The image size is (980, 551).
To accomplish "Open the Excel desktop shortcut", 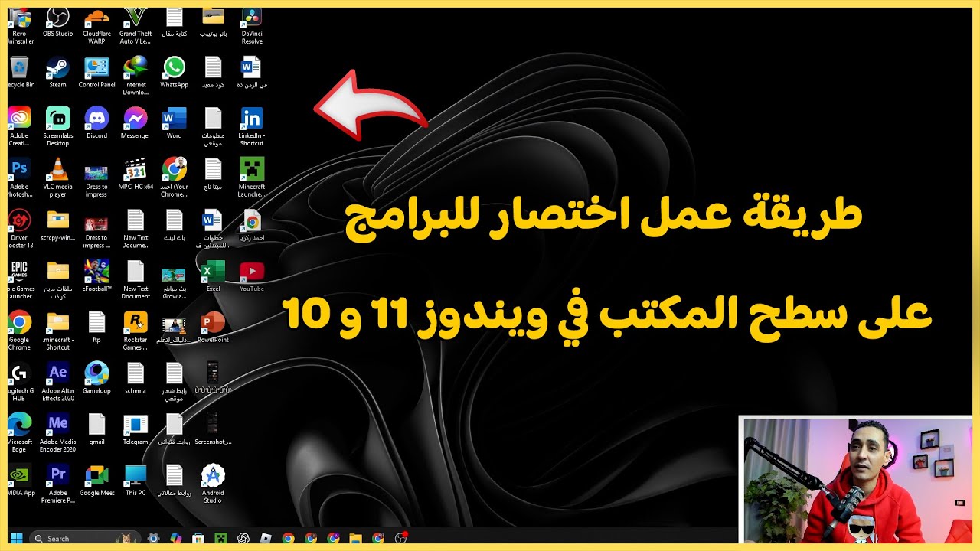I will click(214, 277).
